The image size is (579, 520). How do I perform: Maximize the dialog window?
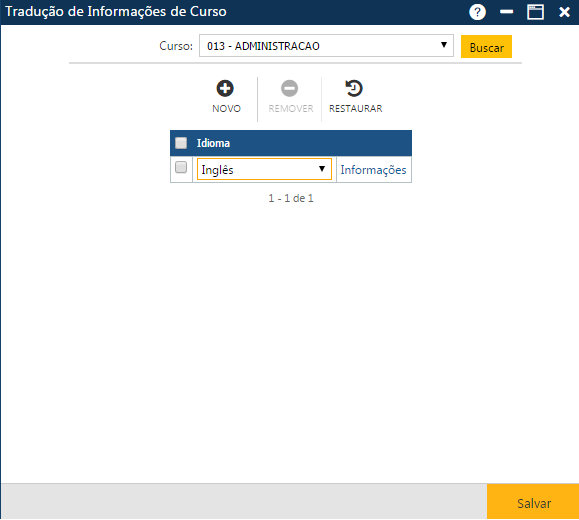tap(535, 12)
